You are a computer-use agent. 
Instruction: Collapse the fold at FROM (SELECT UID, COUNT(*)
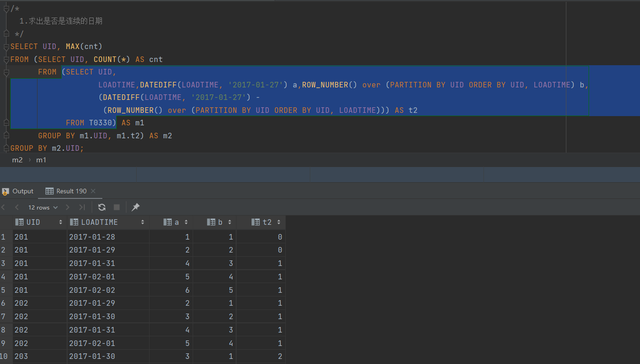tap(6, 59)
